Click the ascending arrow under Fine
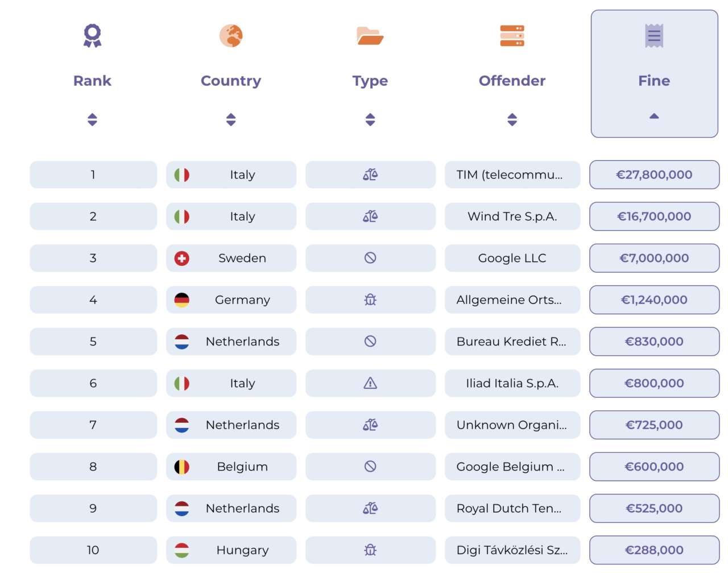Screen dimensions: 728x578 click(654, 116)
